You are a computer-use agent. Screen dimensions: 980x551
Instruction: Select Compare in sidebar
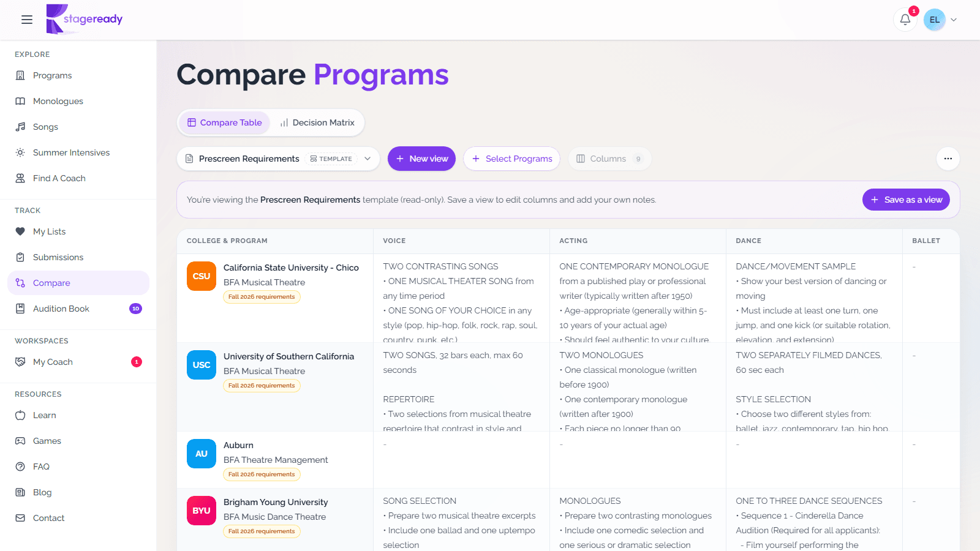pos(78,283)
